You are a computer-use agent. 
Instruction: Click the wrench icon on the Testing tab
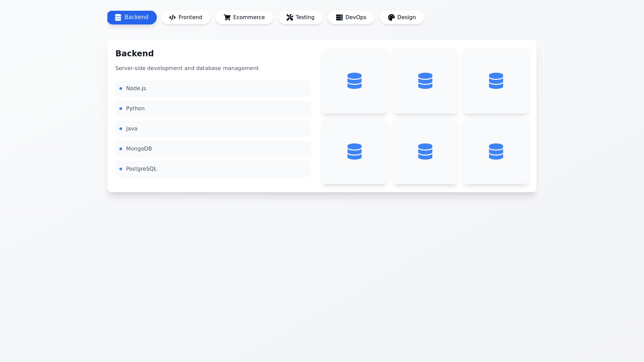290,17
